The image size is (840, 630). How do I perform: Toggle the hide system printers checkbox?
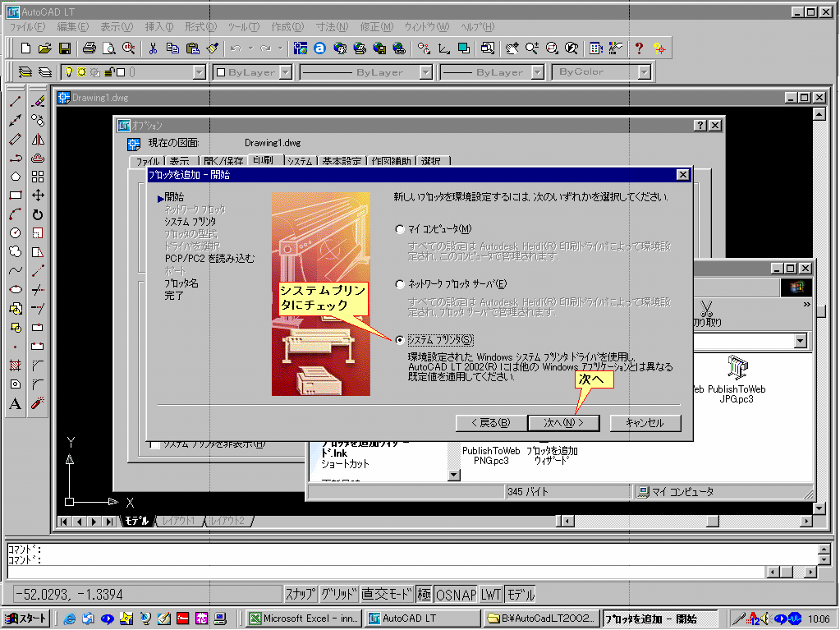pos(155,444)
